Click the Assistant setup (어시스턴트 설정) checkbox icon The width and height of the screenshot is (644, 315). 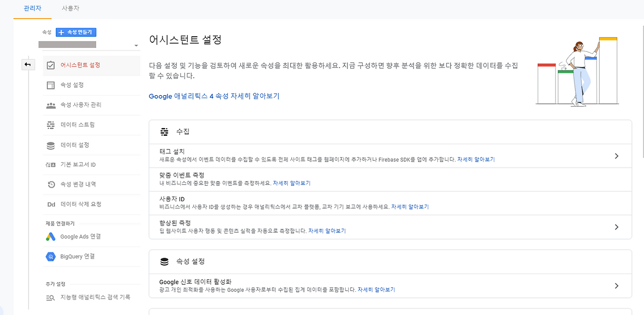coord(50,65)
